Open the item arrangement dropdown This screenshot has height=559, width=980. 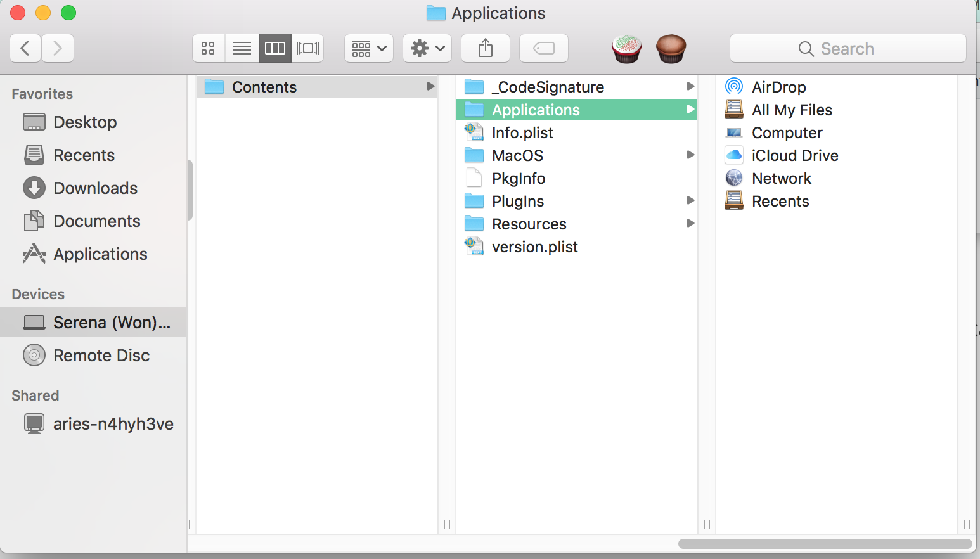click(x=369, y=48)
